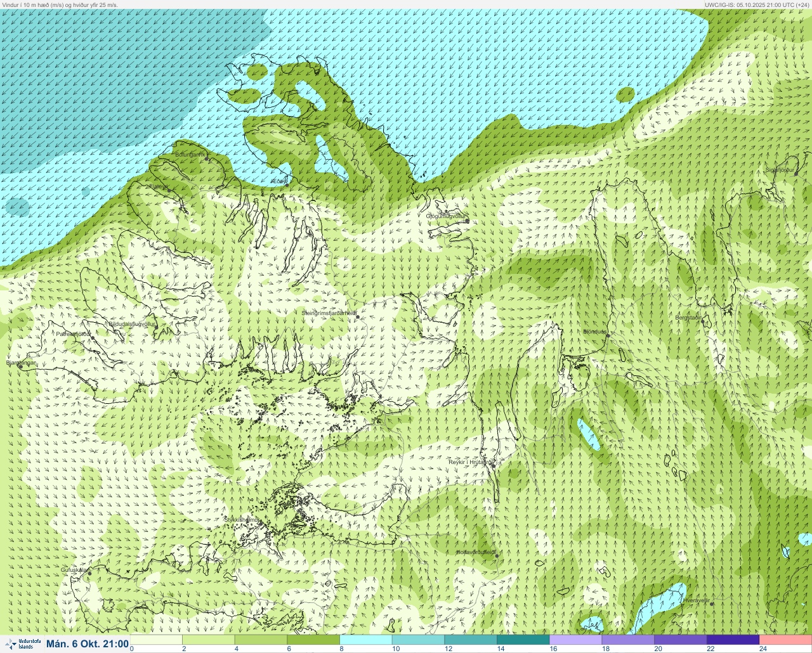The image size is (812, 653).
Task: Click the Bolungarvík station marker dot
Action: click(207, 158)
